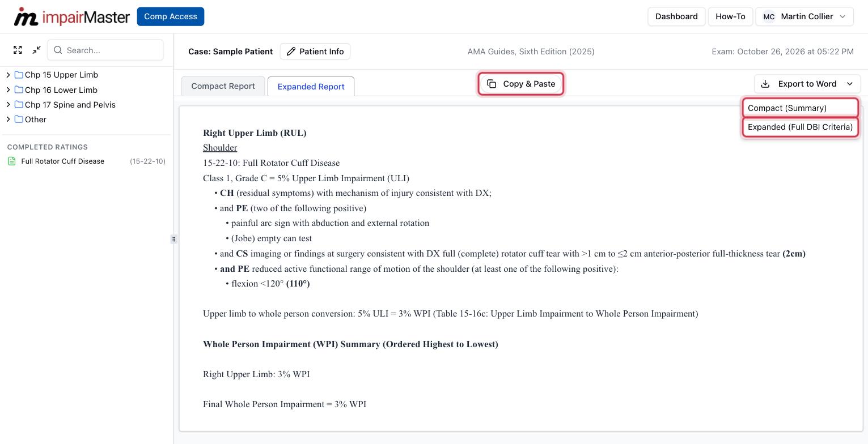This screenshot has height=444, width=868.
Task: Click the Chp 17 Spine and Pelvis folder icon
Action: [x=19, y=104]
